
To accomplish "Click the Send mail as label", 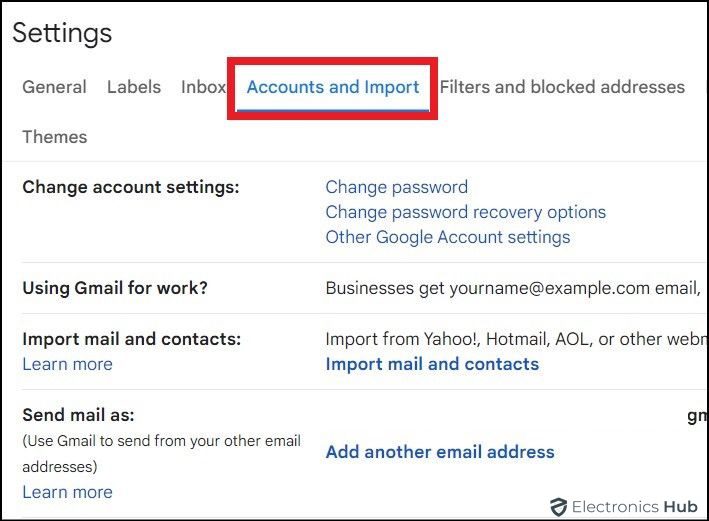I will (78, 414).
